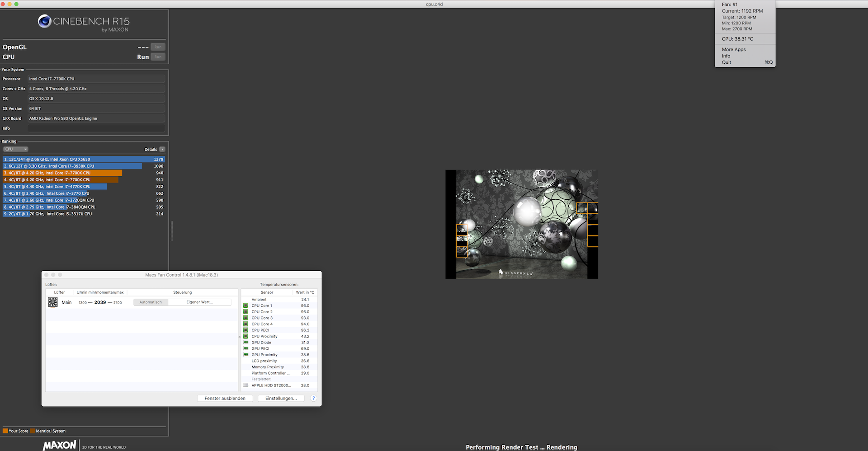Click the GPU PECI sensor icon
The width and height of the screenshot is (868, 451).
click(245, 348)
